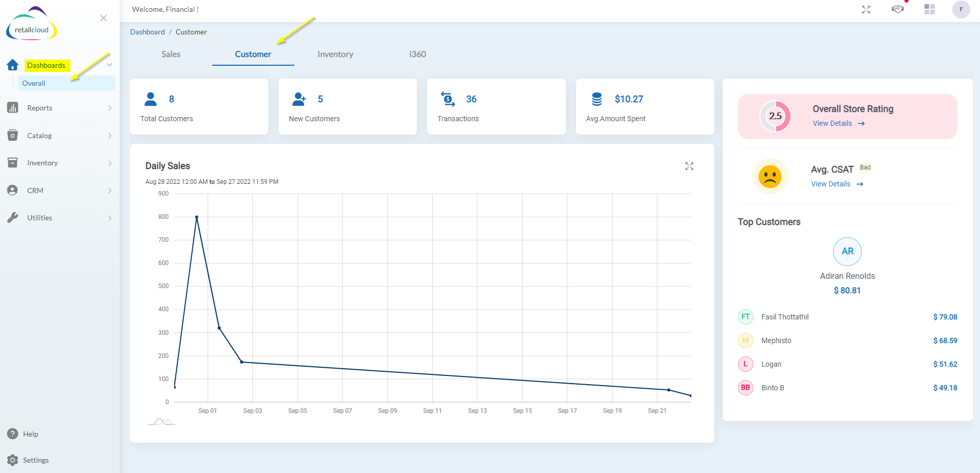View Details of Overall Store Rating
The height and width of the screenshot is (473, 980).
pos(839,123)
